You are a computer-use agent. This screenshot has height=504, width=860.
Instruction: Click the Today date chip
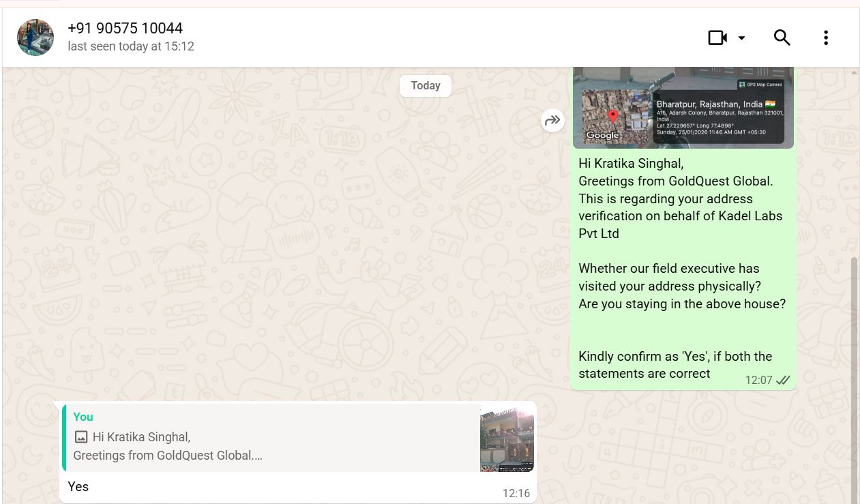[425, 86]
